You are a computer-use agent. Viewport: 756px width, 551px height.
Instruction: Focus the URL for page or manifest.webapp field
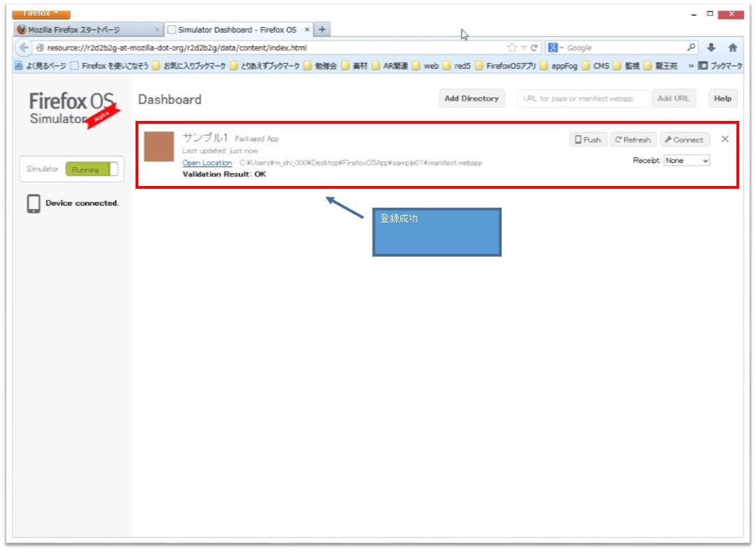click(583, 99)
